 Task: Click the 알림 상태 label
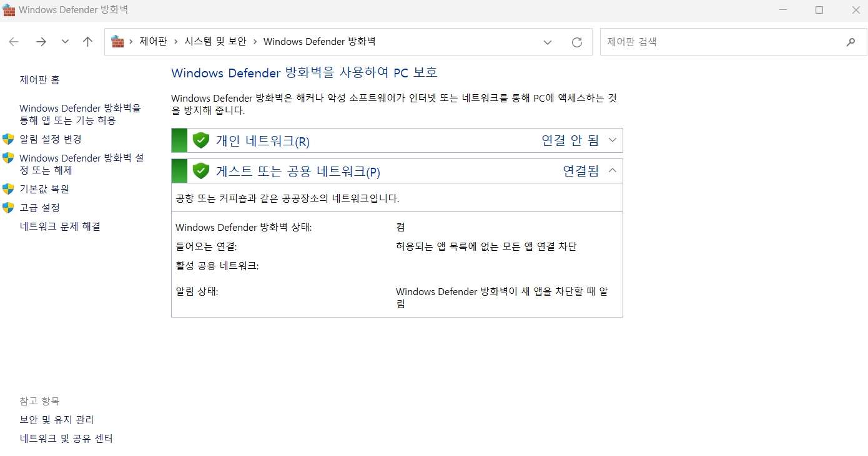197,291
